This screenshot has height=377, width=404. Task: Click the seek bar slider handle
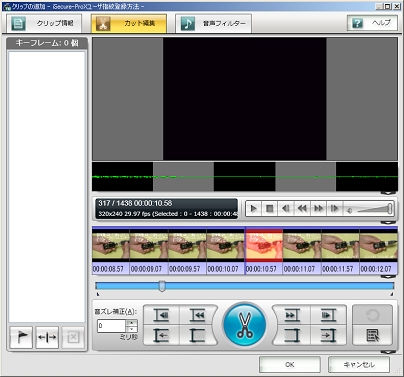point(162,286)
